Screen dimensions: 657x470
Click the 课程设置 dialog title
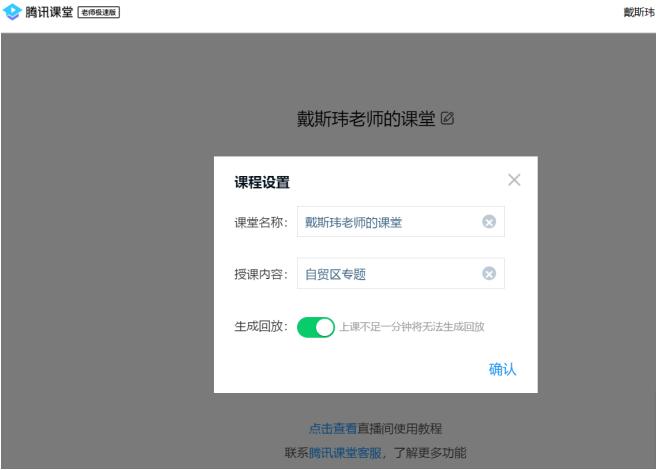click(262, 181)
